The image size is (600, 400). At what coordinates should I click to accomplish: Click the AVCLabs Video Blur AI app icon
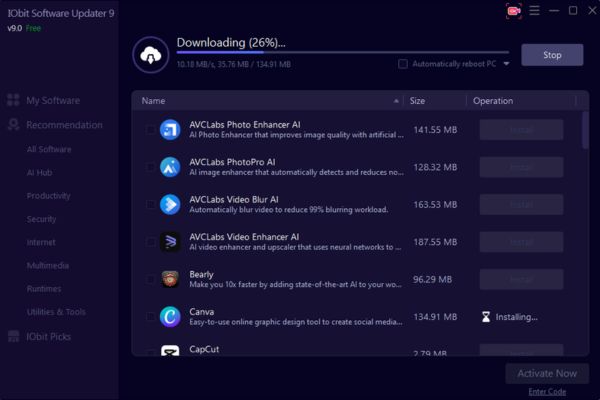point(170,204)
